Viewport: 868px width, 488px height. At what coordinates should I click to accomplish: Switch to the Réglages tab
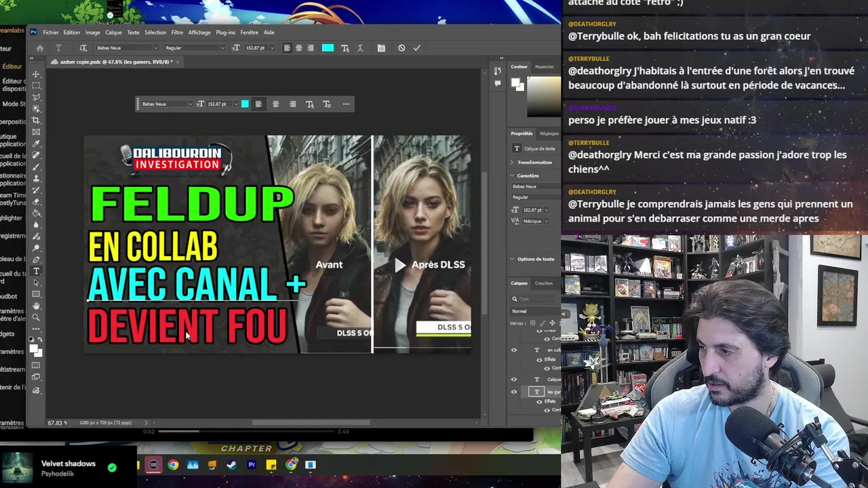tap(549, 134)
